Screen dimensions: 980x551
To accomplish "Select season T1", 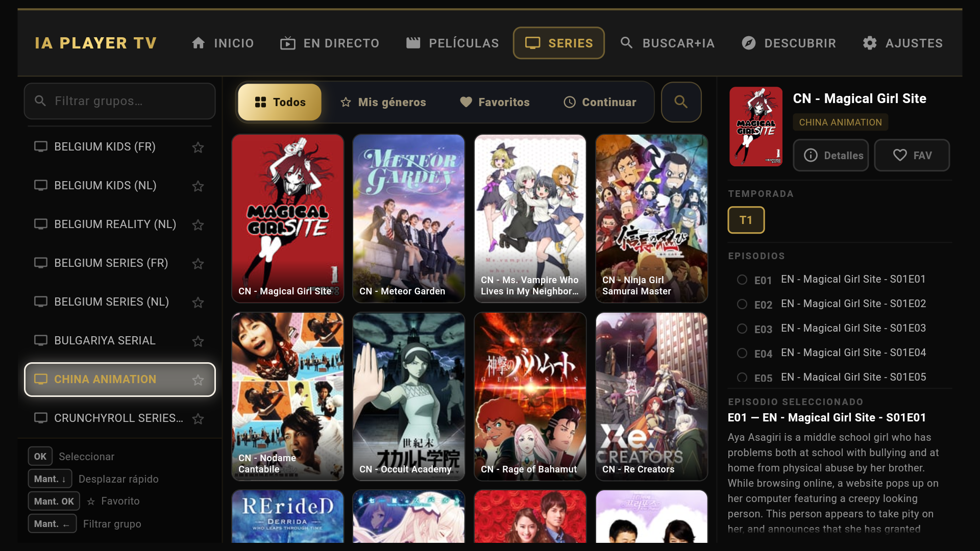I will [x=746, y=220].
